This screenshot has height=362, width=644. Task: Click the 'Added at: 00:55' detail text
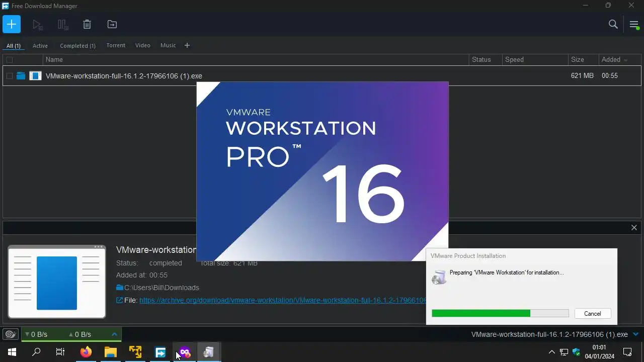(x=142, y=275)
